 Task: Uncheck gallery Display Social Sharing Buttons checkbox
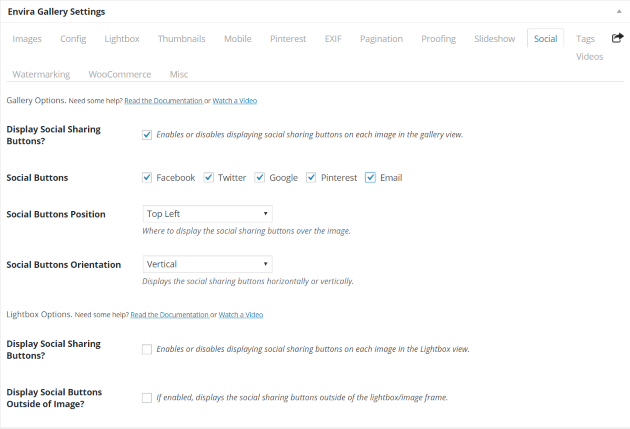[x=147, y=135]
